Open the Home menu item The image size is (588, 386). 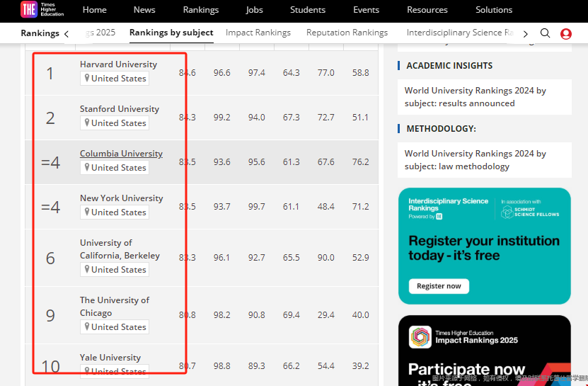click(95, 10)
